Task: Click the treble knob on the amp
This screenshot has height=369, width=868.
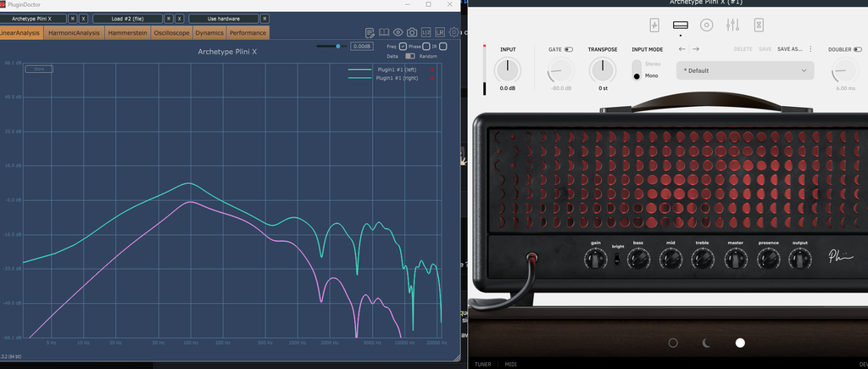Action: pos(703,259)
